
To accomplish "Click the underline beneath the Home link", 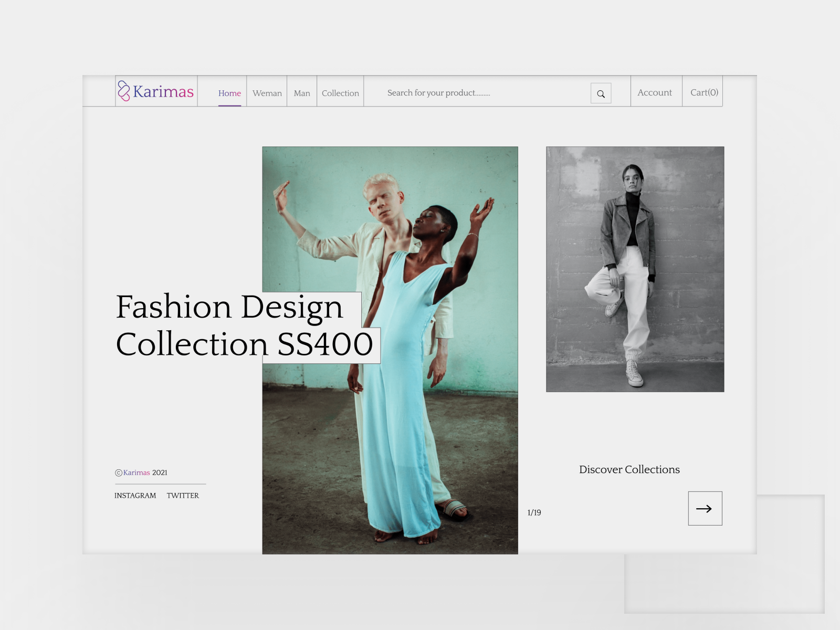I will pyautogui.click(x=230, y=105).
